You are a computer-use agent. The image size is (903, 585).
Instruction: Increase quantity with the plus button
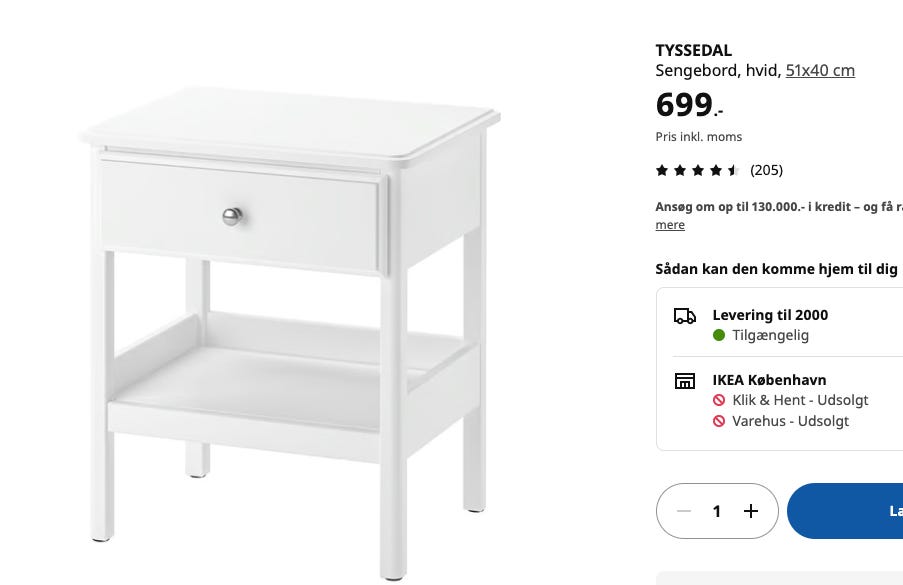point(751,511)
